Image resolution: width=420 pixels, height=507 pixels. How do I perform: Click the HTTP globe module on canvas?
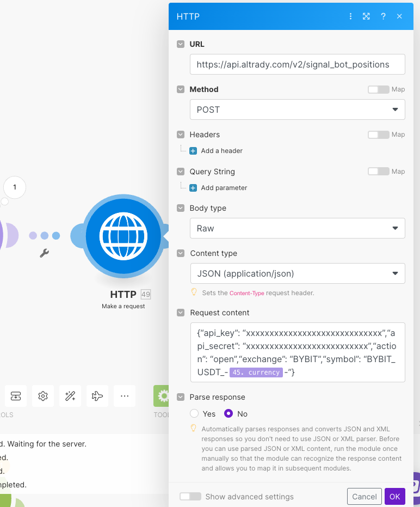click(x=123, y=236)
